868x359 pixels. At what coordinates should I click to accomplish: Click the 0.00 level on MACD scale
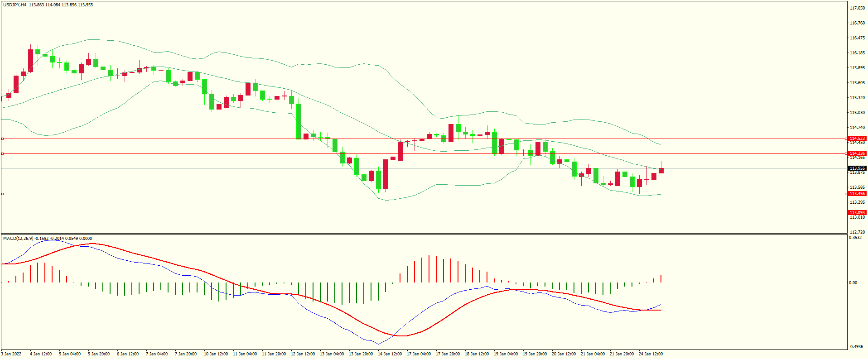tap(853, 283)
